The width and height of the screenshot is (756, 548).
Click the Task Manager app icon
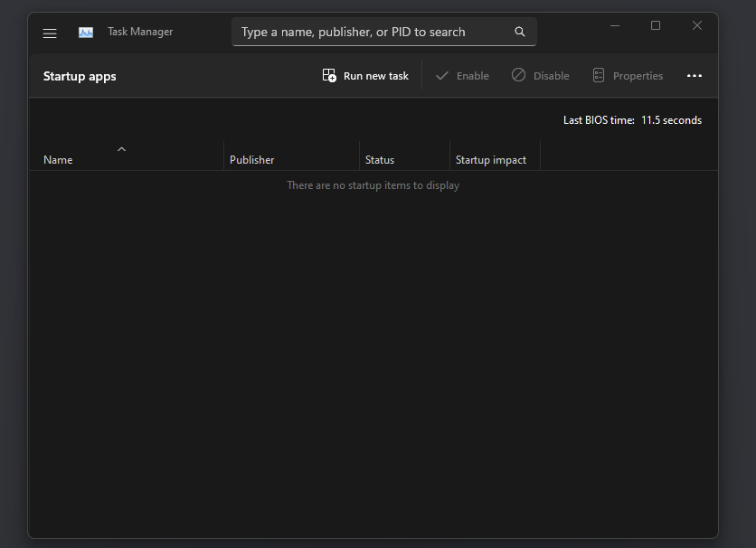coord(86,33)
